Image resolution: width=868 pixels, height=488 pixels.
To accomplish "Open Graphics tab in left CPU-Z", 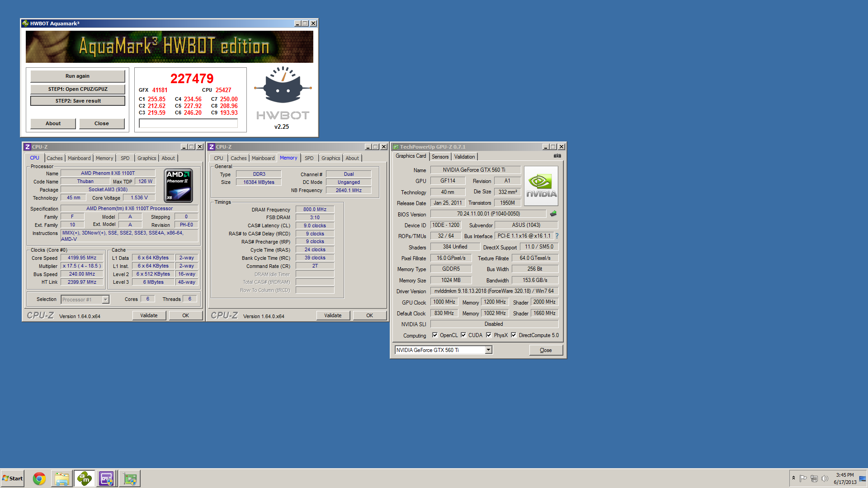I will 147,158.
